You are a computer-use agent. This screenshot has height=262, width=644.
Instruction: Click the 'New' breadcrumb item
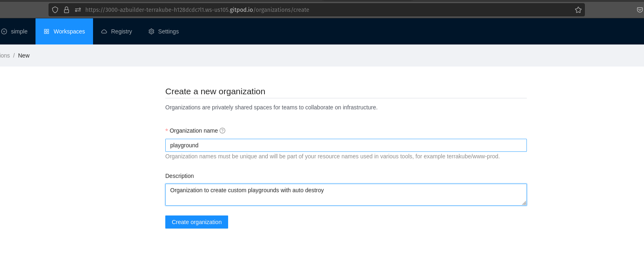click(x=24, y=56)
